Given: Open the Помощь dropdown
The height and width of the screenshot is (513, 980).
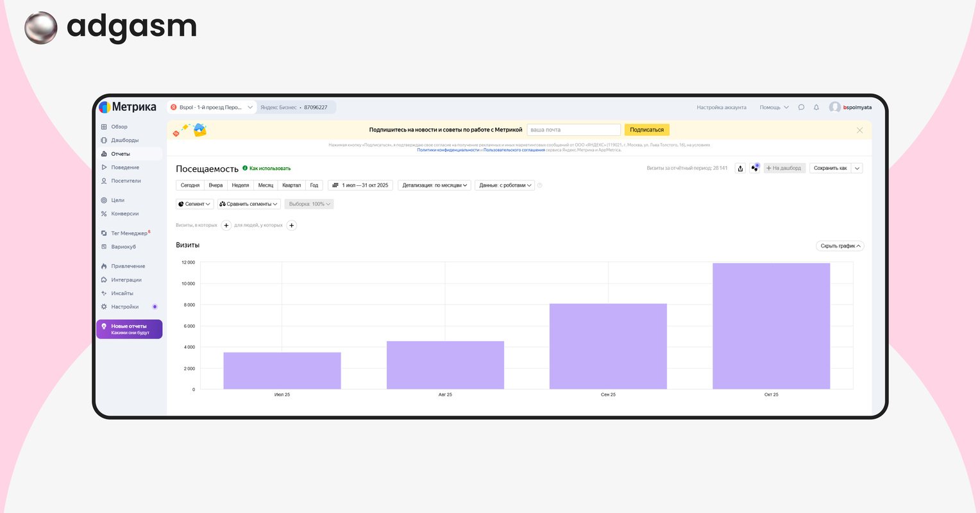Looking at the screenshot, I should click(x=774, y=107).
